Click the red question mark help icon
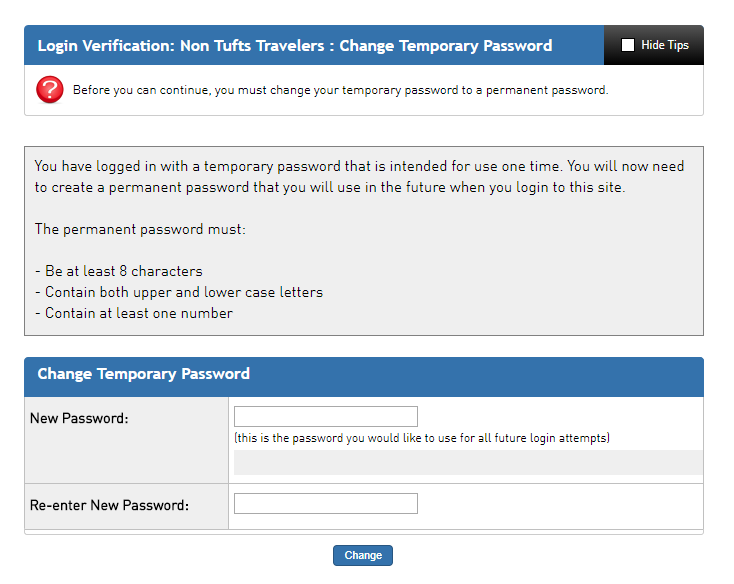This screenshot has height=584, width=734. (x=50, y=89)
